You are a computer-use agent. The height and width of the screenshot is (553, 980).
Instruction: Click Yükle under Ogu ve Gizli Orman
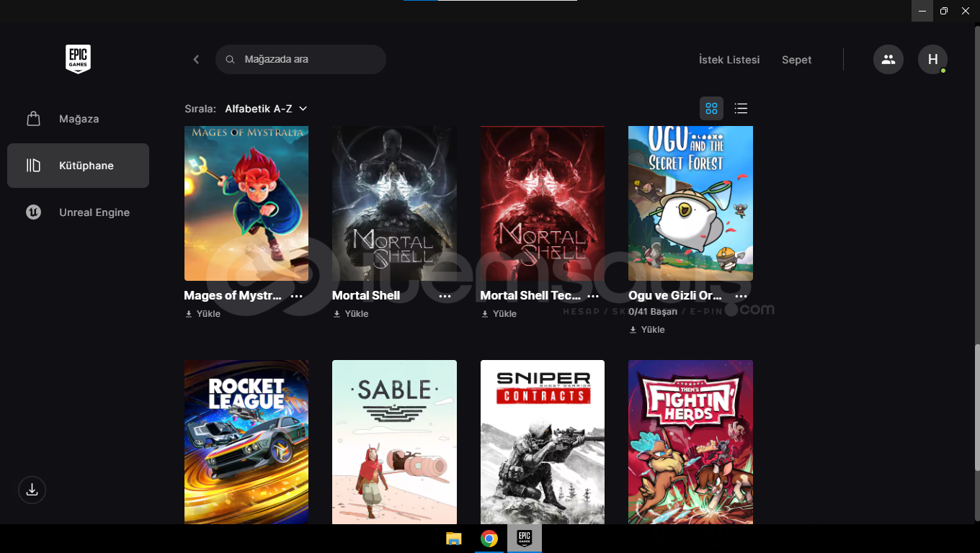pos(646,330)
